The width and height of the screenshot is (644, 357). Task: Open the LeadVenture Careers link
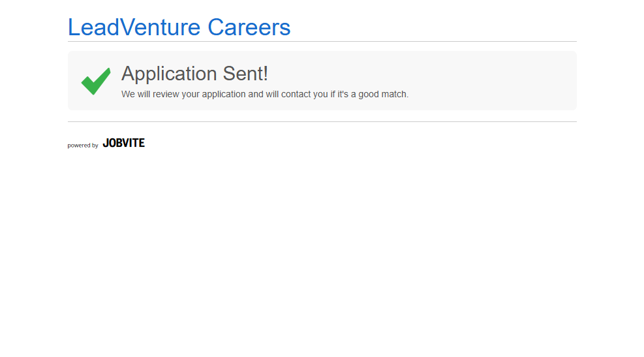[x=179, y=27]
